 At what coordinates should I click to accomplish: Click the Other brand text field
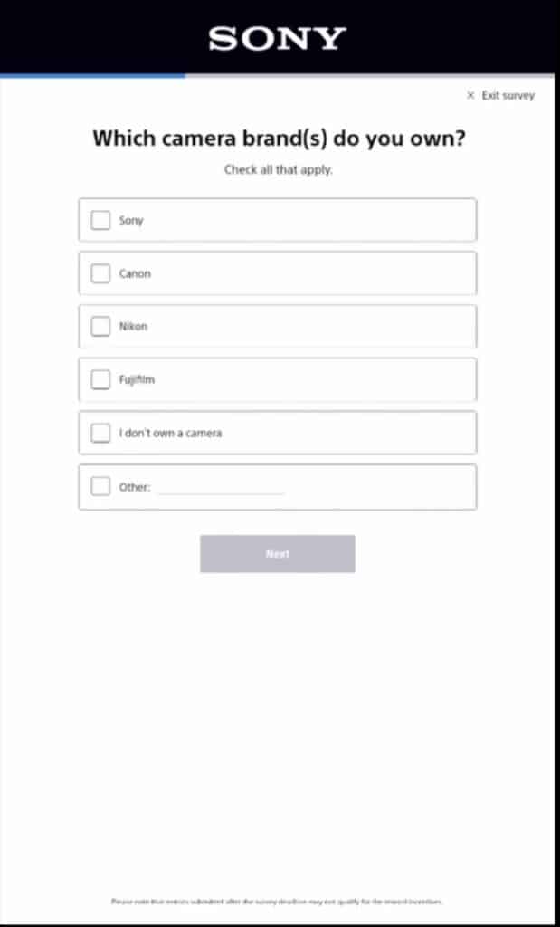pos(222,487)
